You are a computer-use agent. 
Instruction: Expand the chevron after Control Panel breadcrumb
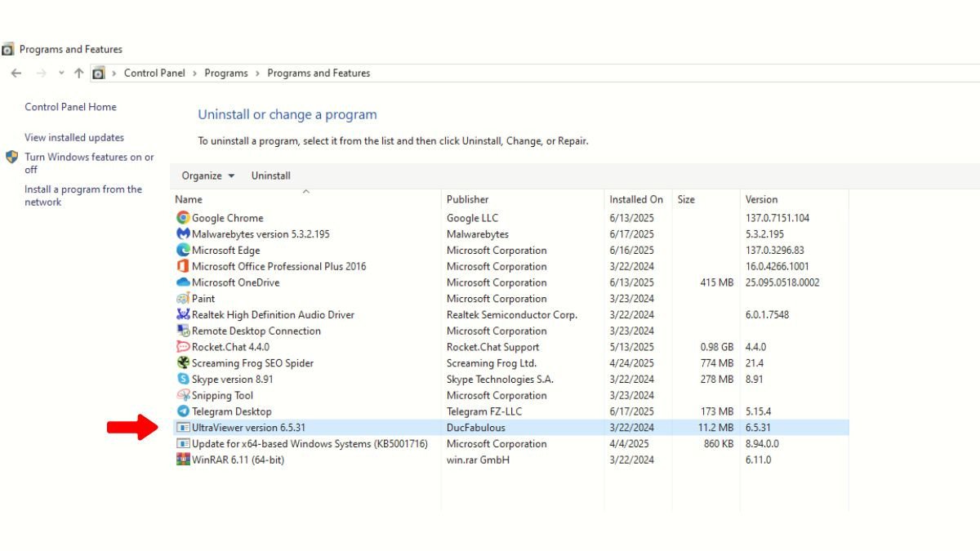194,73
